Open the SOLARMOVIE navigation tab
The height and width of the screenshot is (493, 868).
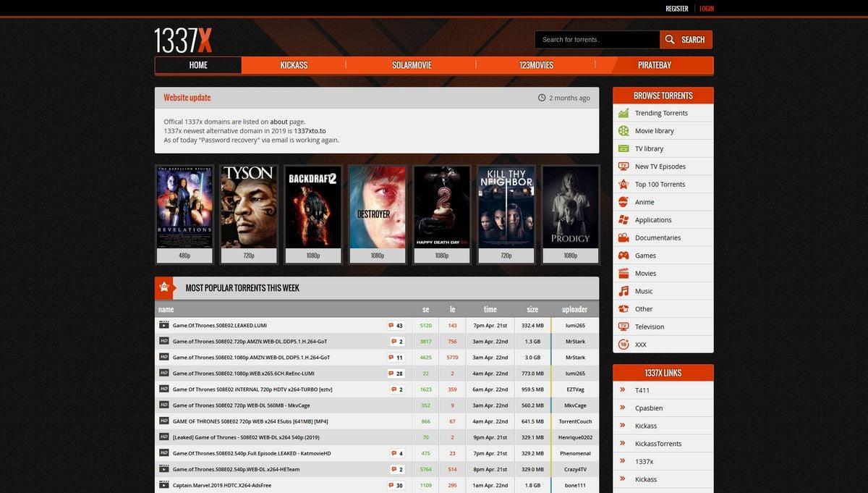tap(412, 65)
